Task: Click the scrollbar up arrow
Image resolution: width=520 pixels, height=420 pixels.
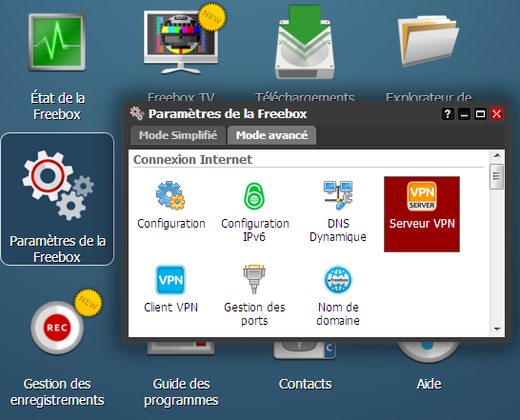Action: coord(497,155)
